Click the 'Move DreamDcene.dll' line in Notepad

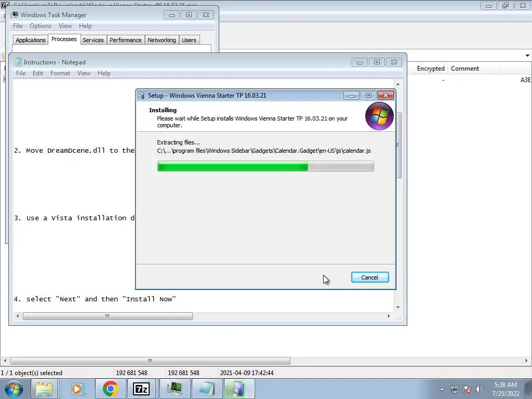74,151
